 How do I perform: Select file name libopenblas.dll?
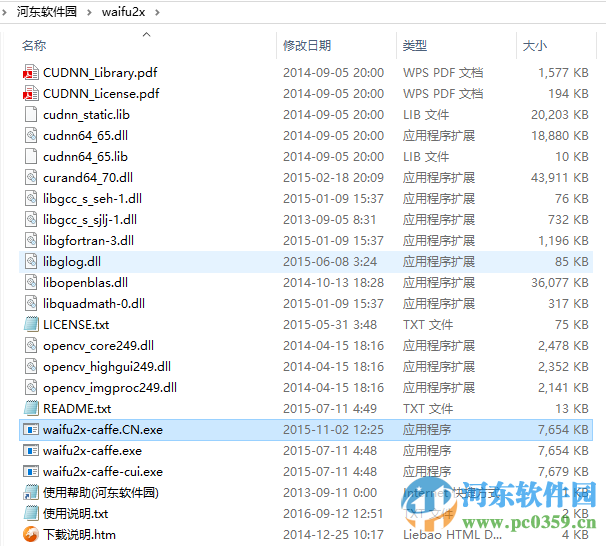[85, 283]
